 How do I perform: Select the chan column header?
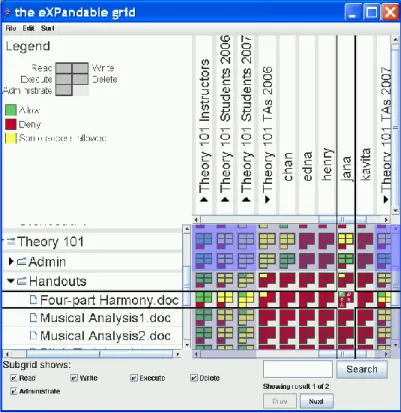(287, 167)
